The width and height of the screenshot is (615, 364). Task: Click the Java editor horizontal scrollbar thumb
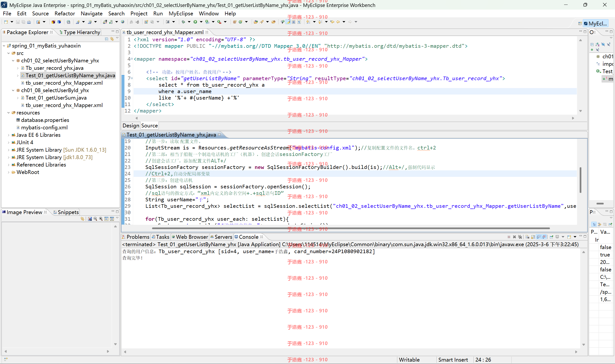pyautogui.click(x=351, y=228)
